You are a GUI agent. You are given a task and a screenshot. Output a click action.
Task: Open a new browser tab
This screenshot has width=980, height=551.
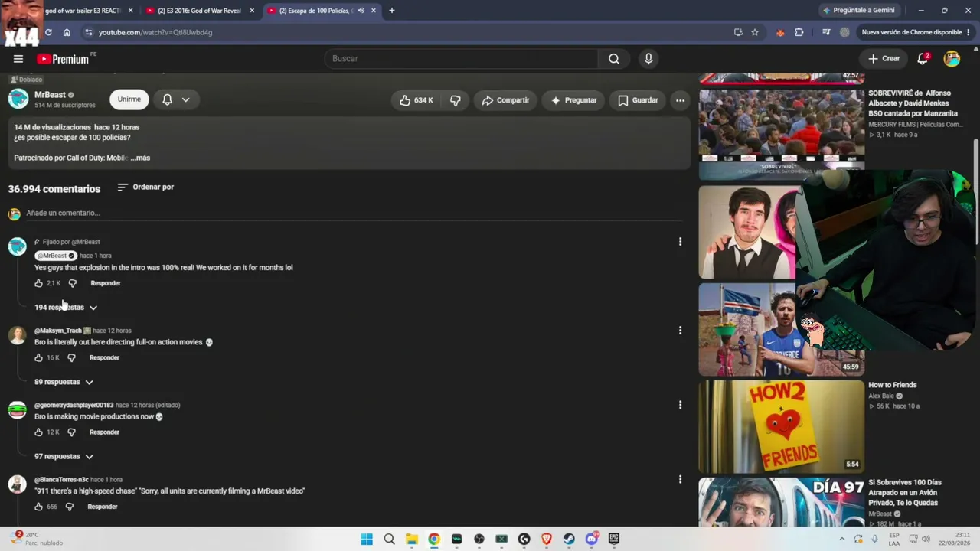coord(392,11)
